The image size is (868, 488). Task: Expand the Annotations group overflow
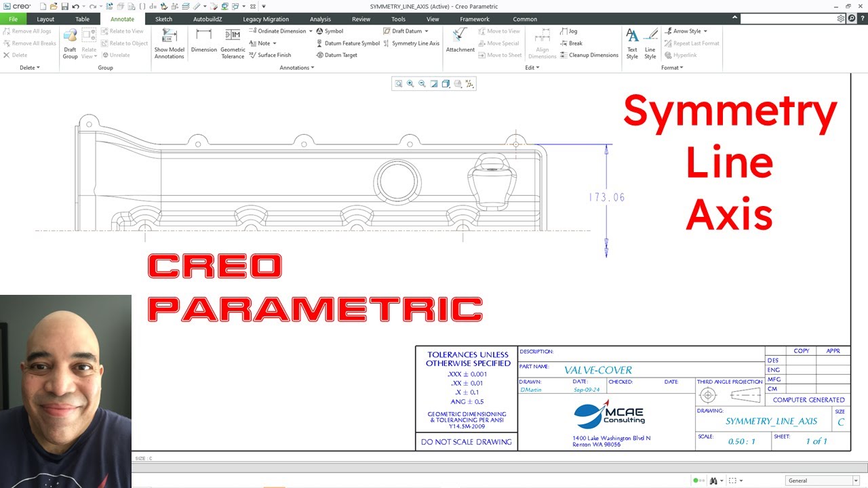pyautogui.click(x=297, y=68)
